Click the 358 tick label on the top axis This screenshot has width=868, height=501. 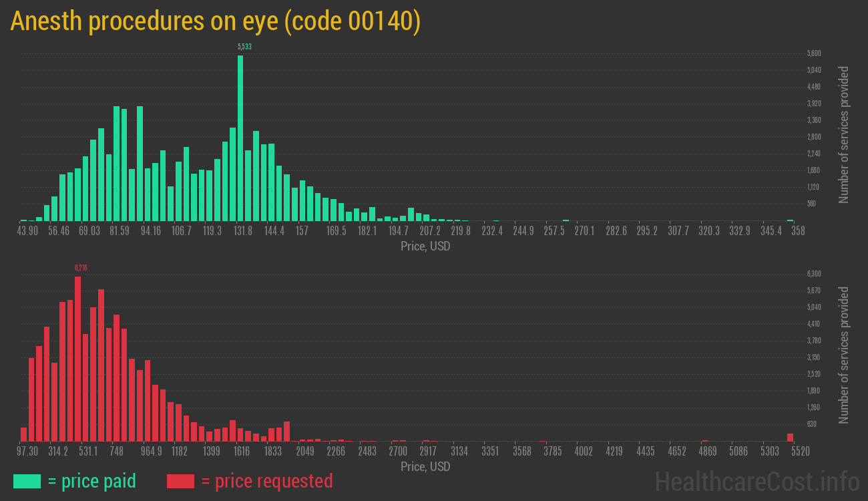(x=799, y=230)
